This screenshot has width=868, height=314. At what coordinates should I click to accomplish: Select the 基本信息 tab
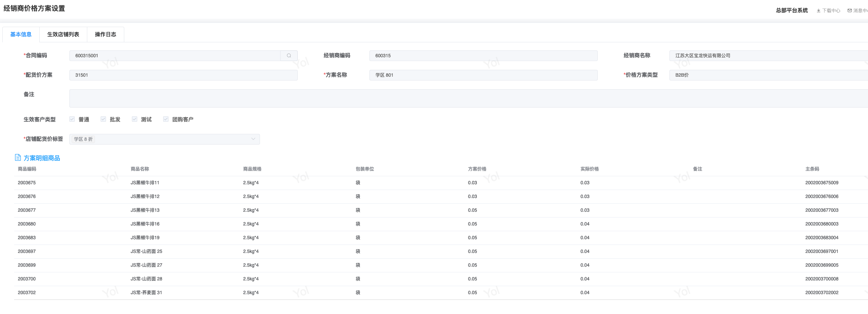pos(21,34)
